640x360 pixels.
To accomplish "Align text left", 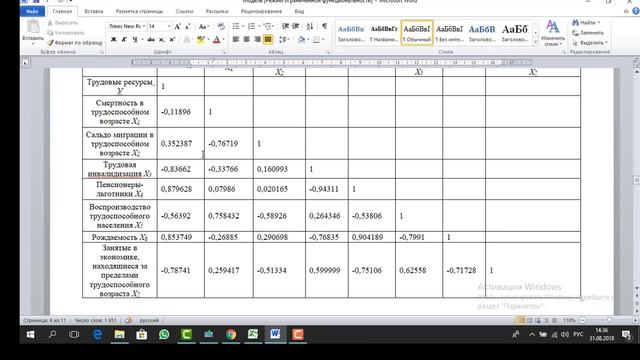I will (236, 40).
